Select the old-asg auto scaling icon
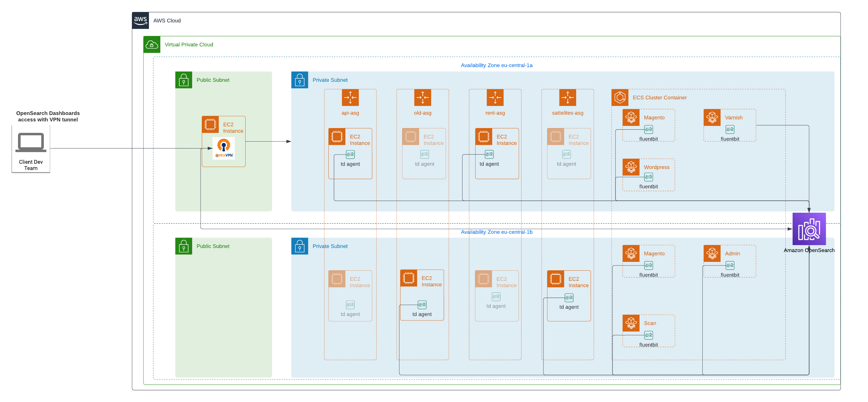The image size is (868, 402). pyautogui.click(x=422, y=97)
